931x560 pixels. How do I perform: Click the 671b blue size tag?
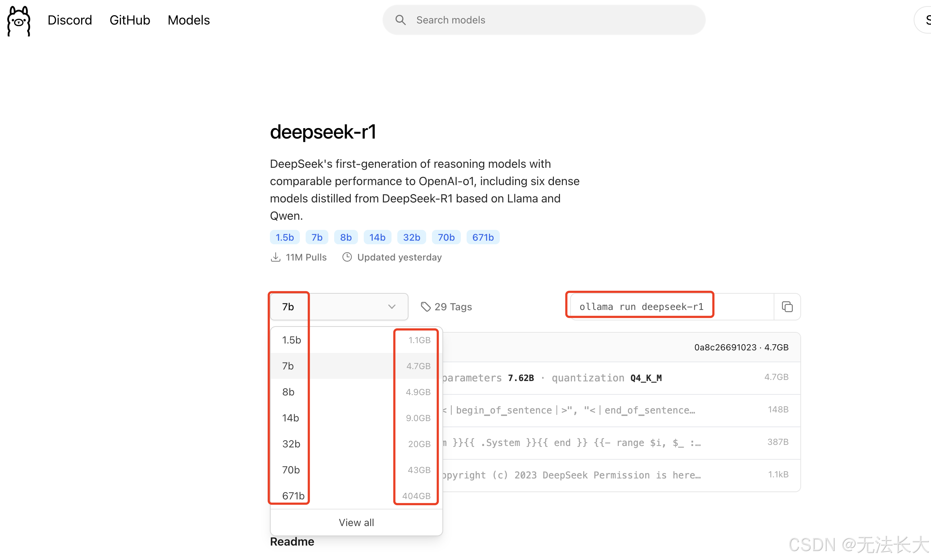coord(483,237)
